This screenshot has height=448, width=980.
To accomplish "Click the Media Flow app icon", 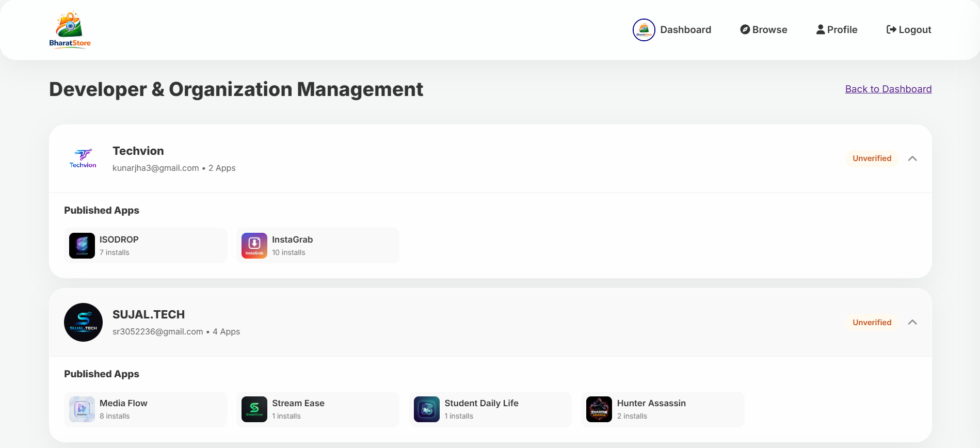I will click(x=82, y=409).
